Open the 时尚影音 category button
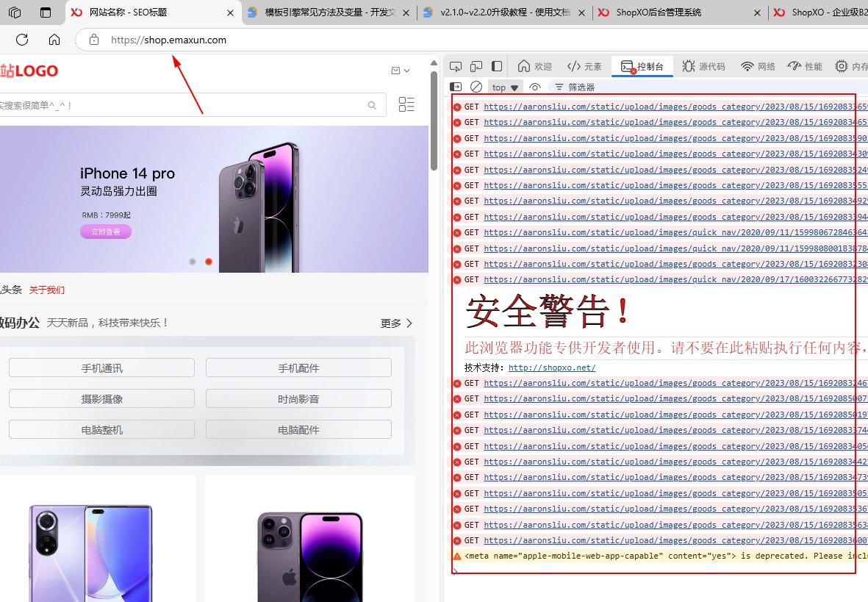Screen dimensions: 868x602 pyautogui.click(x=298, y=398)
